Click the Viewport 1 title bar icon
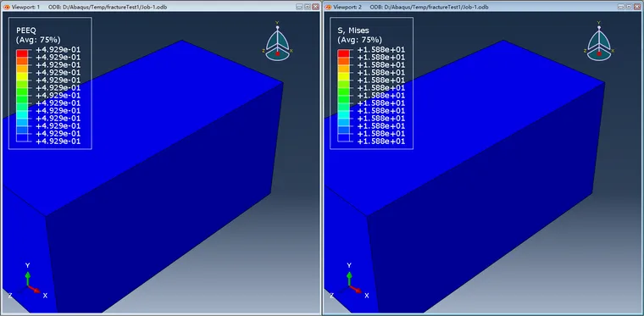The width and height of the screenshot is (644, 316). 6,7
